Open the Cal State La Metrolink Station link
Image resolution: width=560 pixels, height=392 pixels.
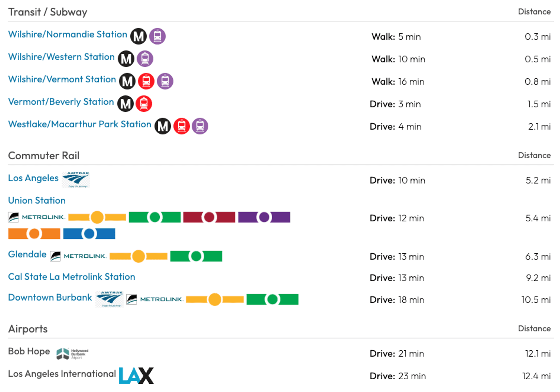coord(71,277)
